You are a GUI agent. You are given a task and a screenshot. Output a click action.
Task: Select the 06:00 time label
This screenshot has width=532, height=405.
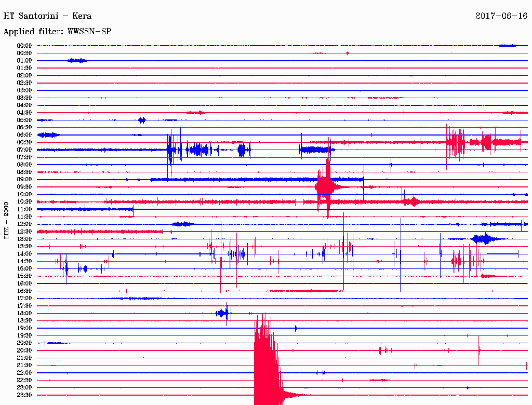24,134
